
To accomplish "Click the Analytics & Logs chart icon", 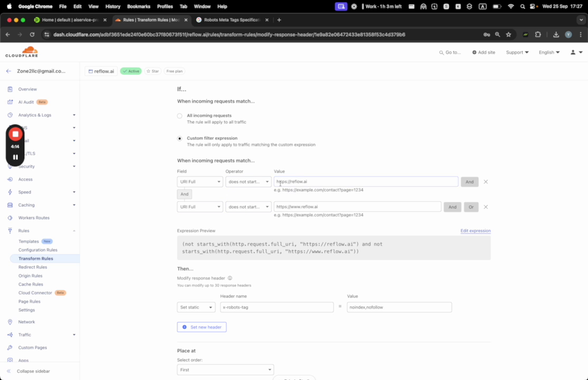I will point(10,115).
